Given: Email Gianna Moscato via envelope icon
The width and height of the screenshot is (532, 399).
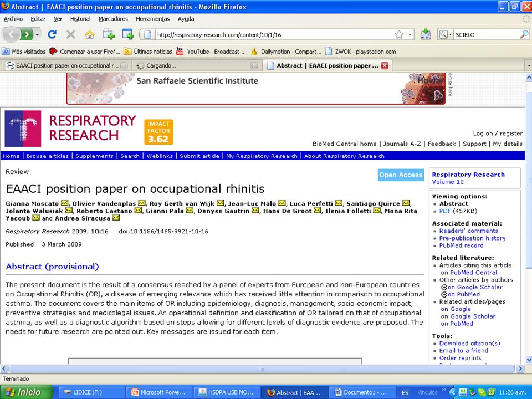Looking at the screenshot, I should click(x=64, y=203).
